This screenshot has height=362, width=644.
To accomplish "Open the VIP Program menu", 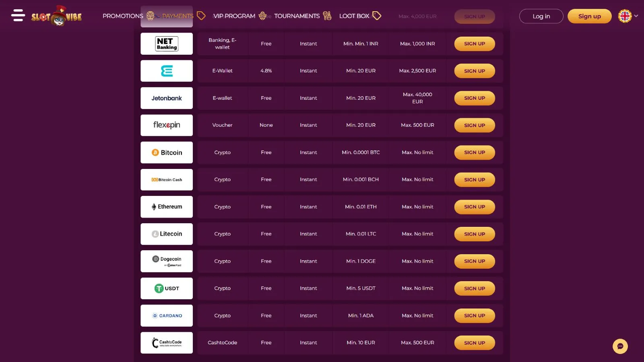I will tap(234, 16).
